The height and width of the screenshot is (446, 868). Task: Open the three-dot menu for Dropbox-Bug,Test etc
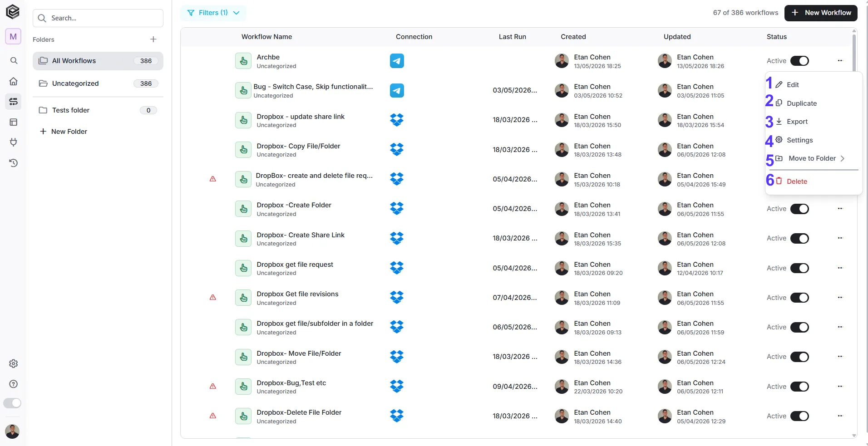(x=840, y=387)
